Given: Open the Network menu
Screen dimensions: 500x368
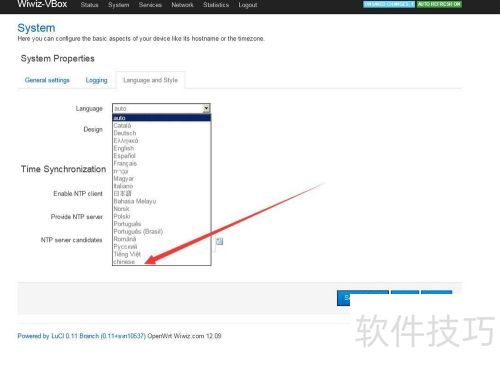Looking at the screenshot, I should point(182,5).
